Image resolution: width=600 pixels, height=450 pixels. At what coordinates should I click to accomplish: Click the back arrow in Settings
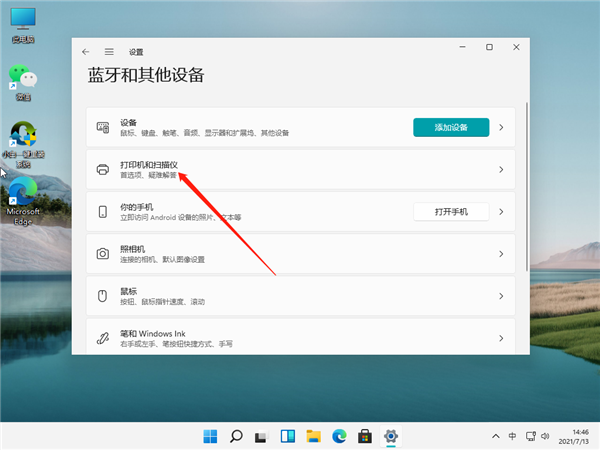point(86,51)
